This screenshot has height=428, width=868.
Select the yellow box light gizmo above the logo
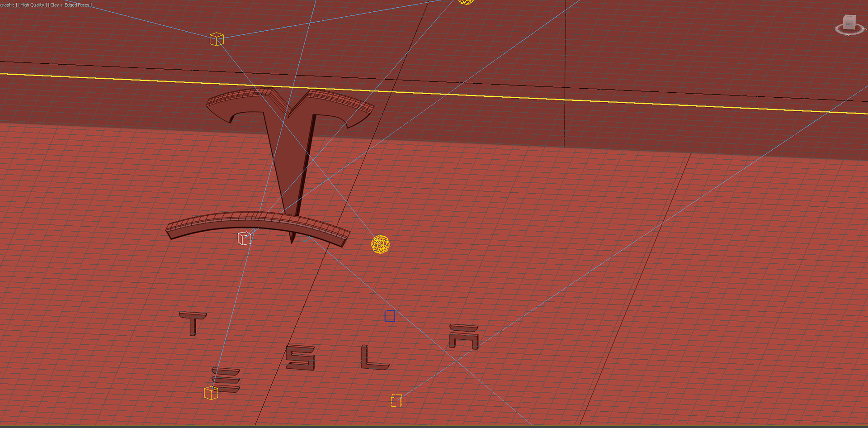(217, 39)
